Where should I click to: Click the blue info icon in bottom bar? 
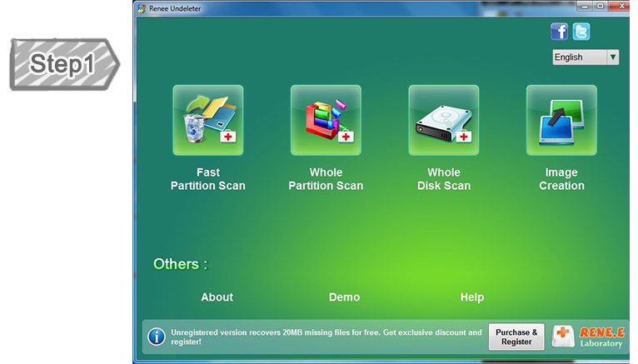click(156, 337)
